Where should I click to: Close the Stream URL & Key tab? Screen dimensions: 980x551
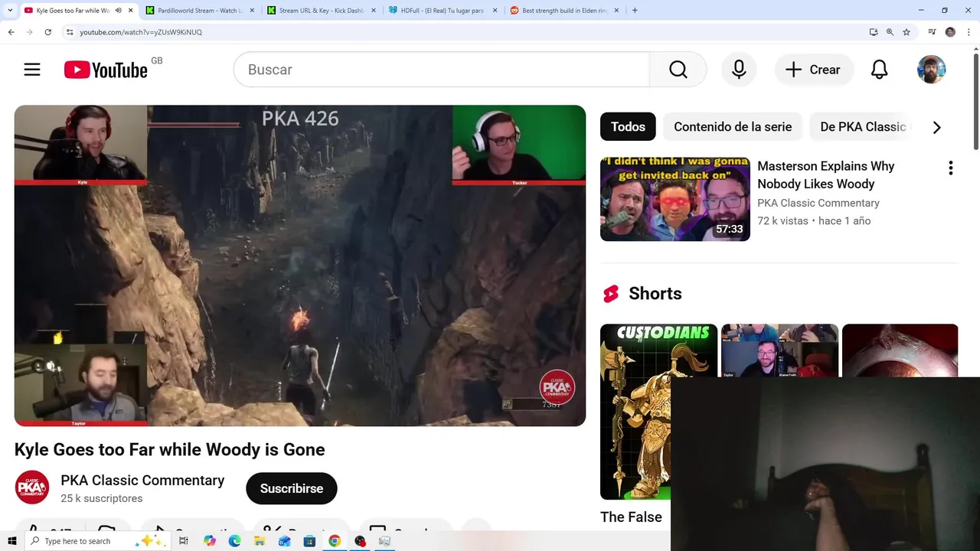coord(374,11)
